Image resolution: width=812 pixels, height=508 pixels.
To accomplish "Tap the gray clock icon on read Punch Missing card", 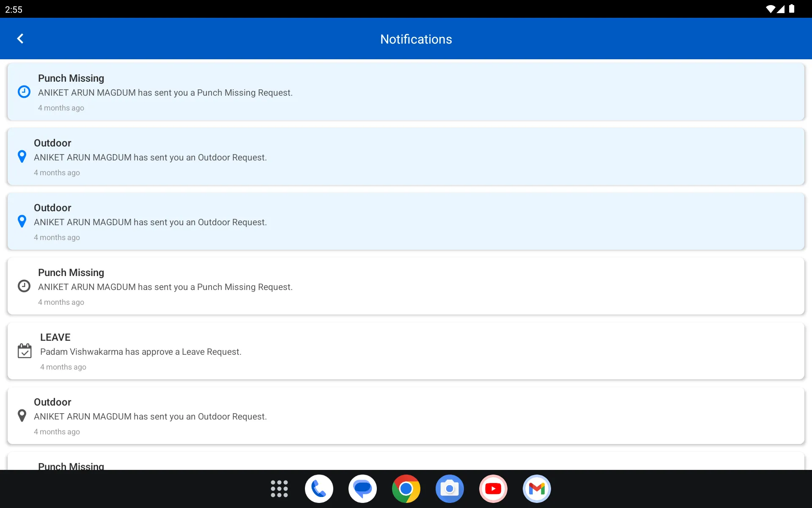I will pyautogui.click(x=24, y=286).
